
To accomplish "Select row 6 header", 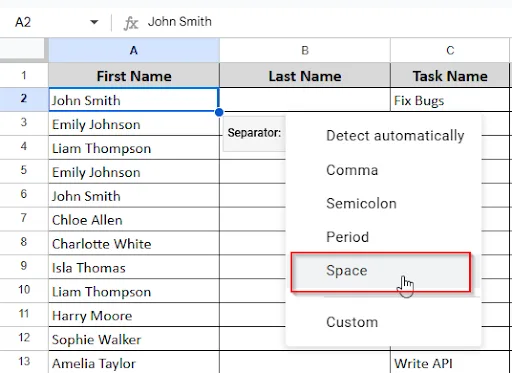I will [24, 195].
